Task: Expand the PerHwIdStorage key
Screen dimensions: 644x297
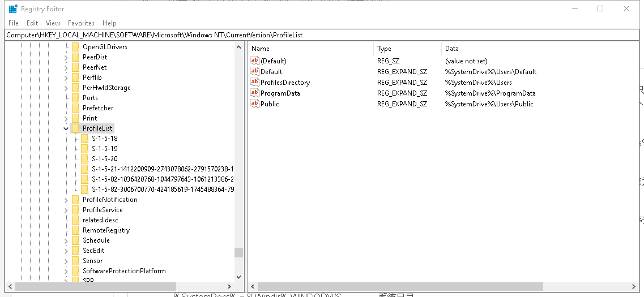Action: tap(66, 88)
